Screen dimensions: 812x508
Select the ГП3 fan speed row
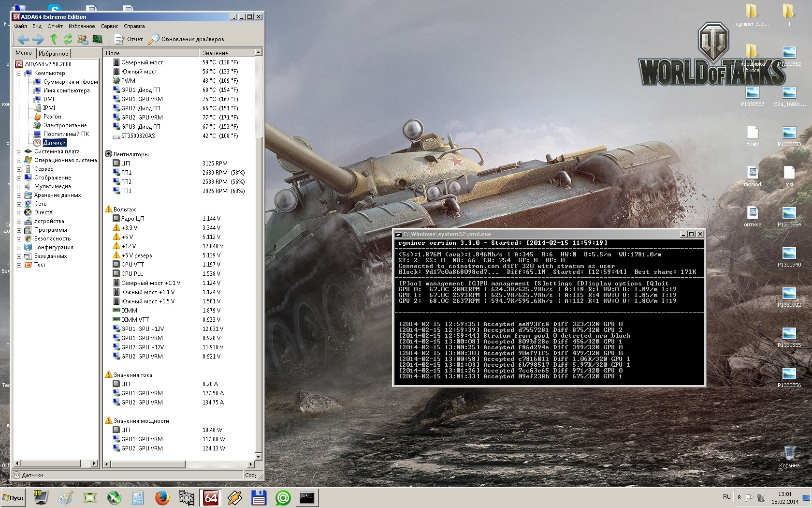click(x=179, y=191)
